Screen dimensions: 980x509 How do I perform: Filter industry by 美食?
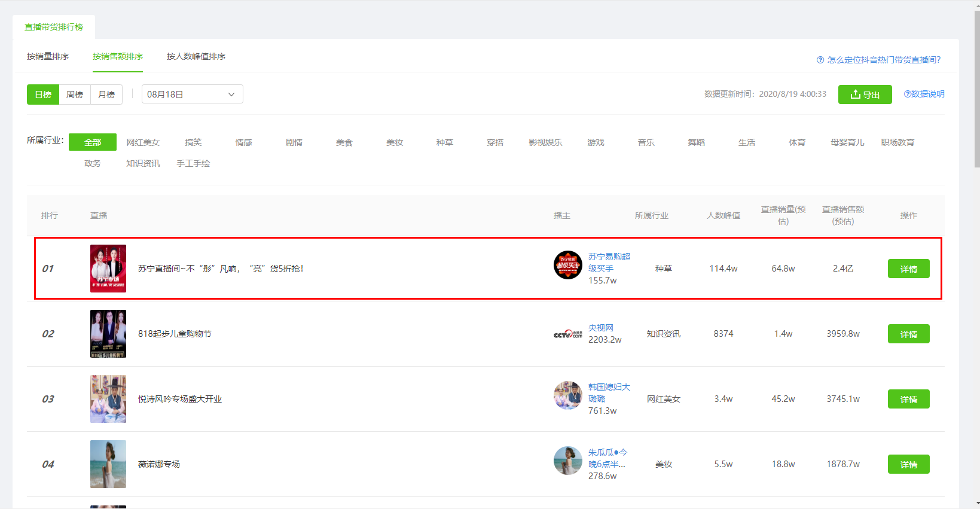[x=344, y=142]
